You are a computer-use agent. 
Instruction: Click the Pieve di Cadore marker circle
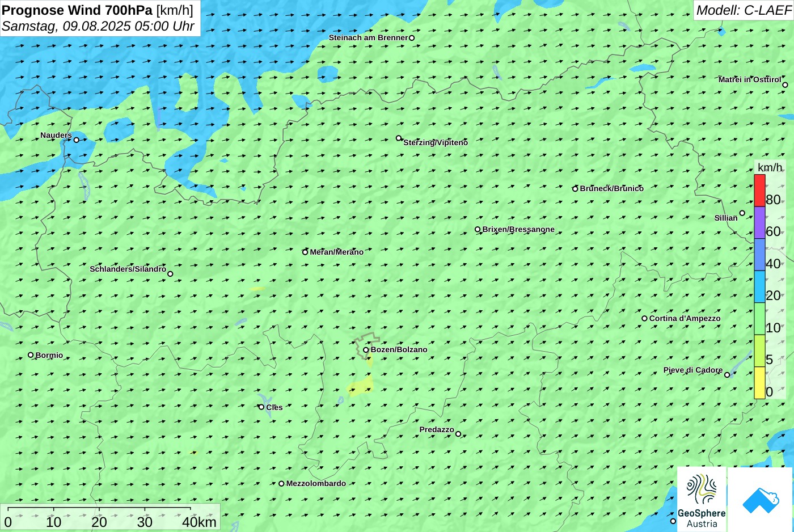pyautogui.click(x=727, y=375)
